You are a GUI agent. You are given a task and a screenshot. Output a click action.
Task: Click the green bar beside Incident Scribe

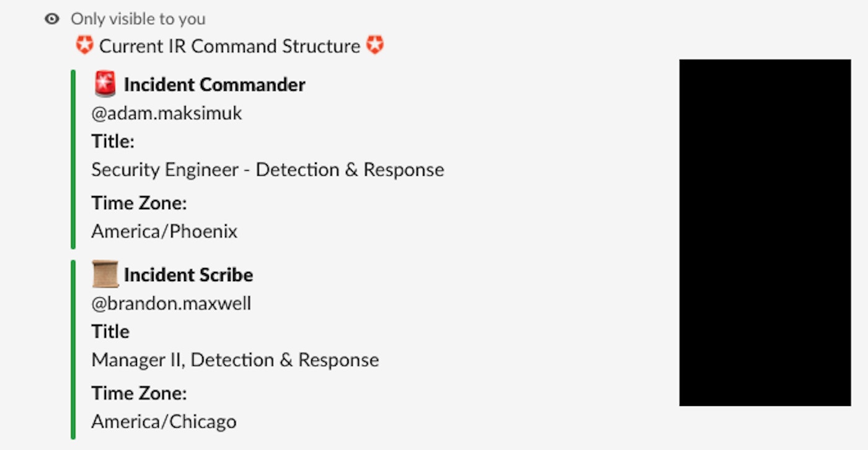(x=73, y=349)
